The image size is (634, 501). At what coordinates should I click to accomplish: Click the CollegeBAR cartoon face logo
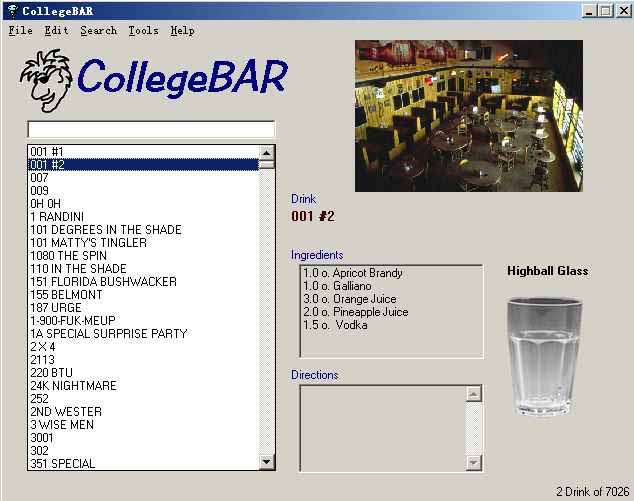46,80
